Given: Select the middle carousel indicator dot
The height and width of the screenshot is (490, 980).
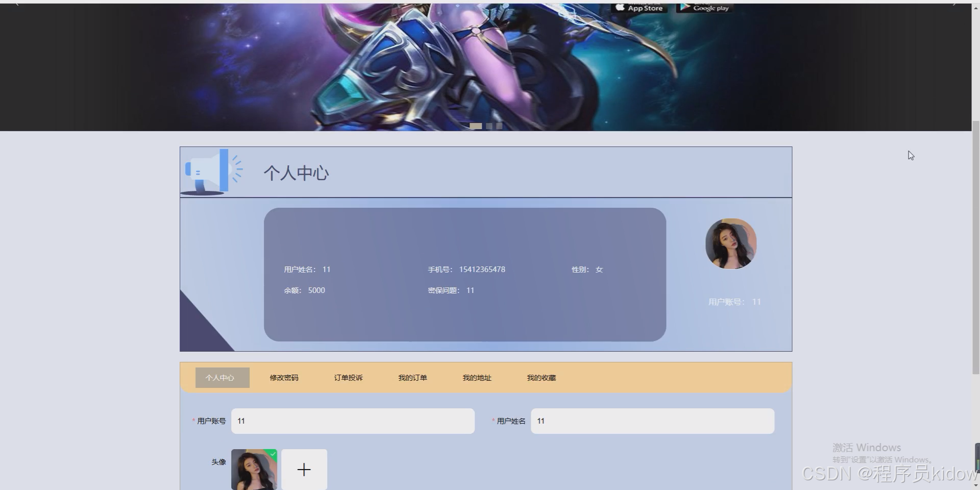Looking at the screenshot, I should click(488, 126).
